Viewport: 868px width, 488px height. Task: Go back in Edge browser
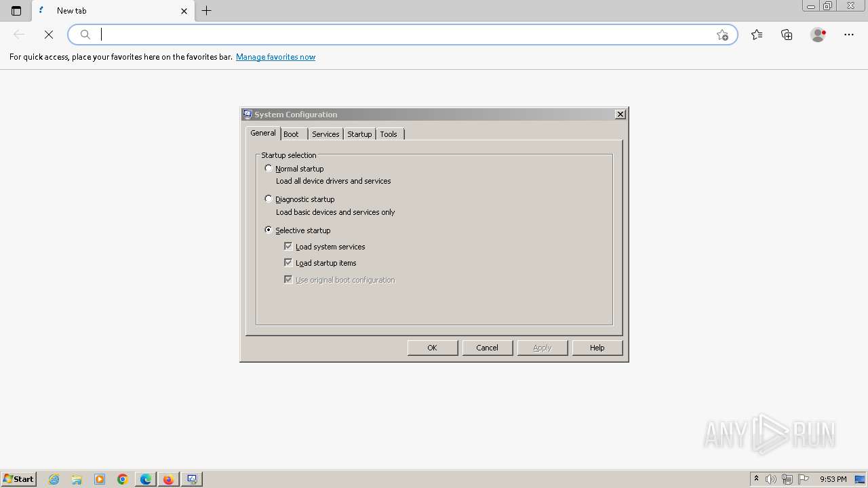19,35
